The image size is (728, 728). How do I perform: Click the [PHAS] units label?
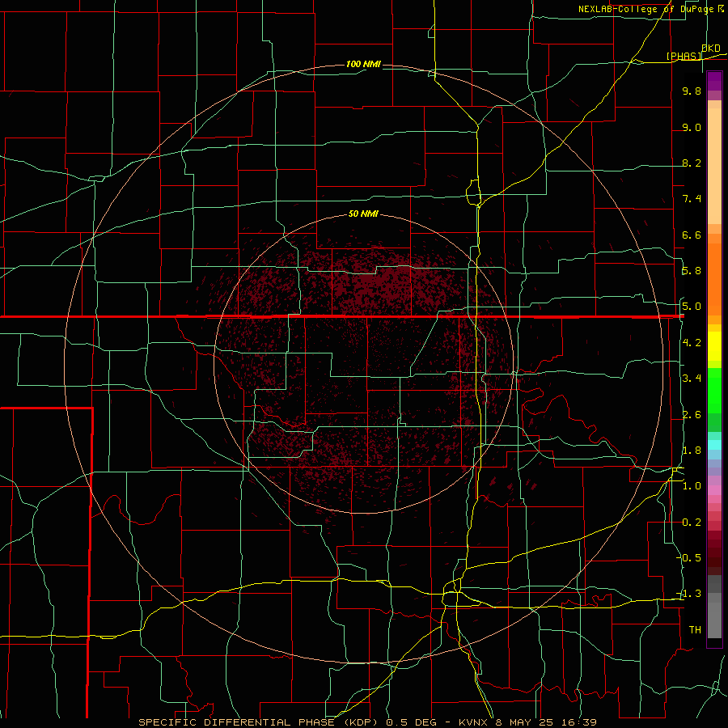(684, 57)
